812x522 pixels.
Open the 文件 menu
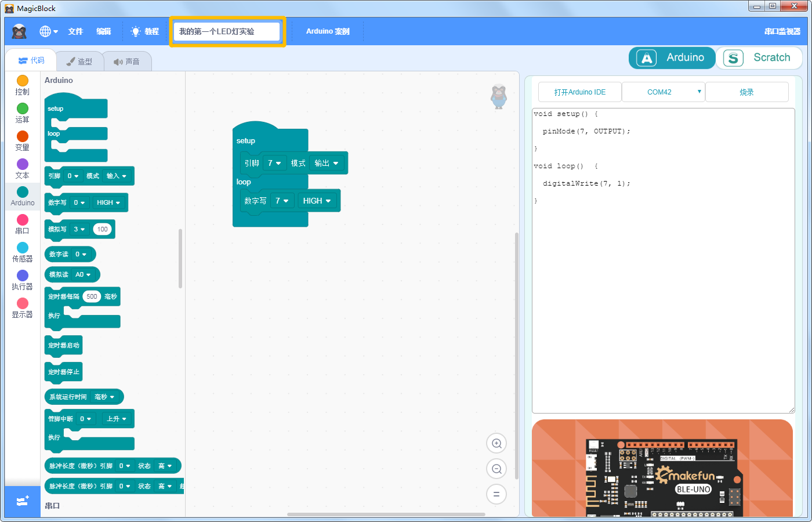[75, 31]
